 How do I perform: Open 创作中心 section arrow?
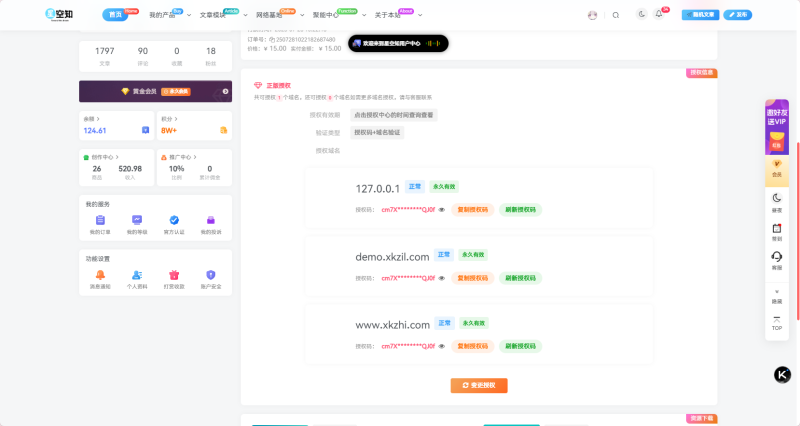[117, 157]
